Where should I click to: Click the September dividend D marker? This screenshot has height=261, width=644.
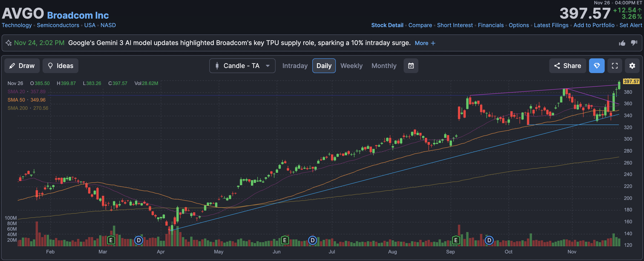489,240
